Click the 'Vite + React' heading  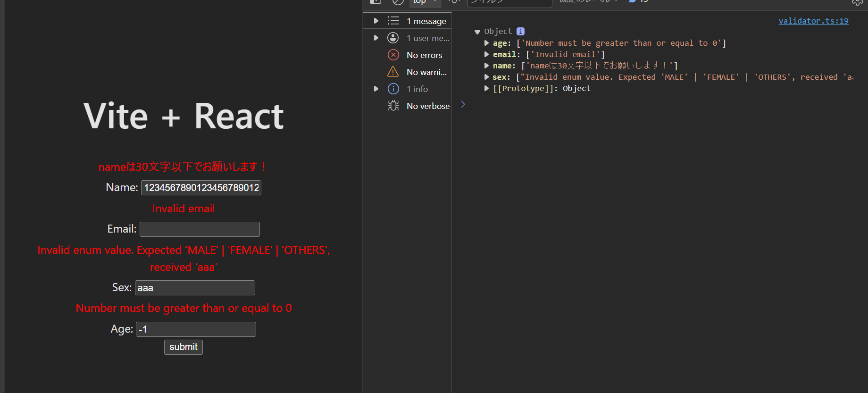[184, 116]
